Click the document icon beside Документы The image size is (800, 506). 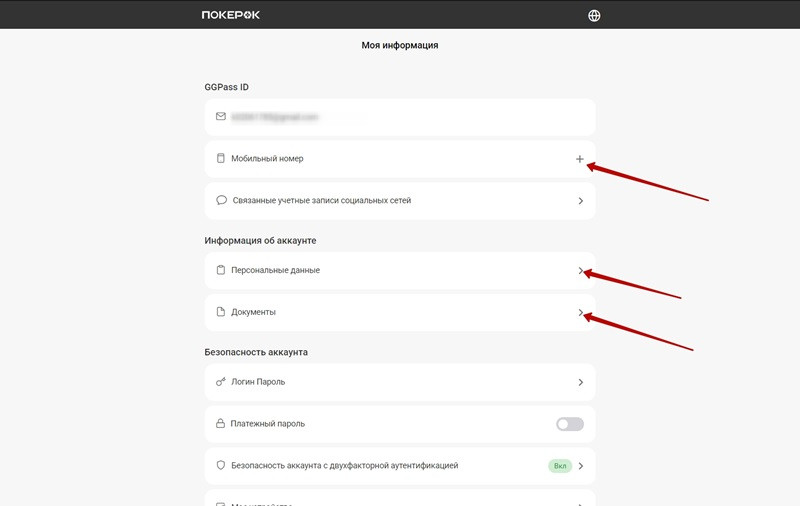click(x=221, y=312)
